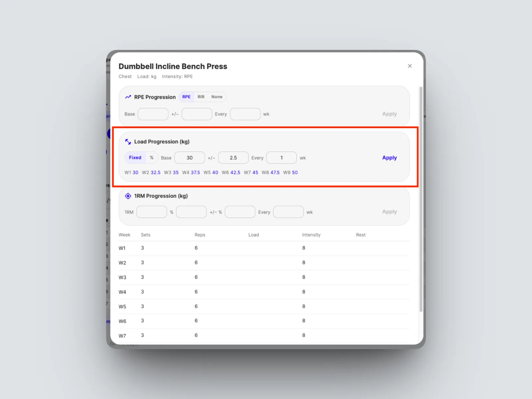Focus the 1RM Every weeks field

[288, 212]
